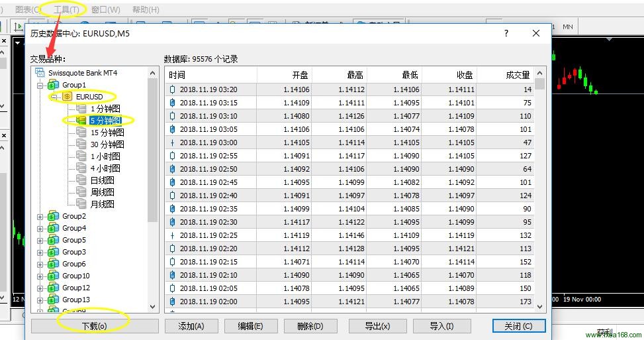Click the Group6 folder icon
The image size is (644, 340).
point(54,264)
